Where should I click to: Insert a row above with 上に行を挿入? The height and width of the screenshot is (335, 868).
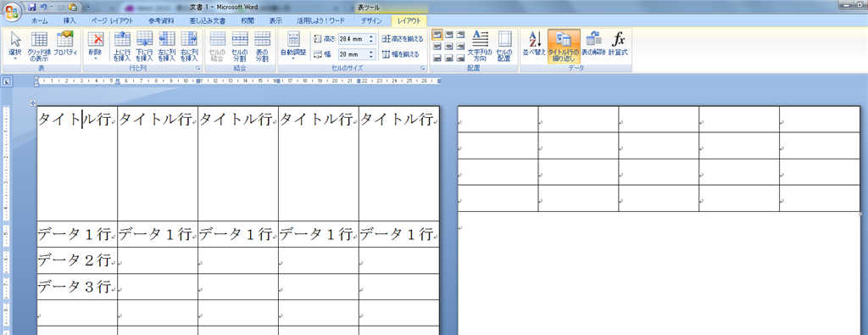coord(122,46)
